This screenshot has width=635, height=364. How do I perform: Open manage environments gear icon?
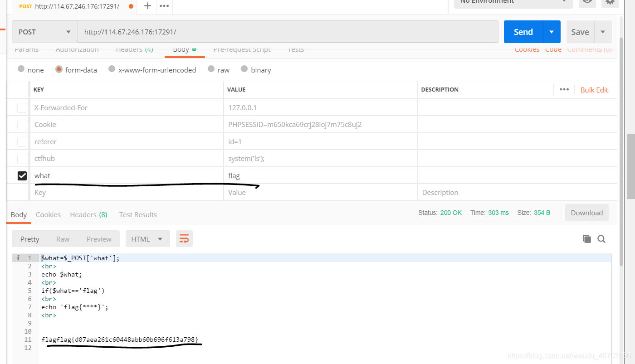[x=610, y=2]
